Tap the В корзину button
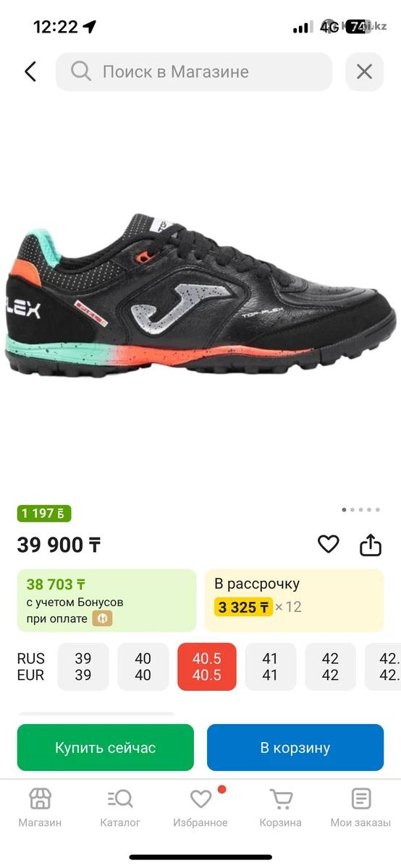The width and height of the screenshot is (401, 868). pyautogui.click(x=295, y=747)
